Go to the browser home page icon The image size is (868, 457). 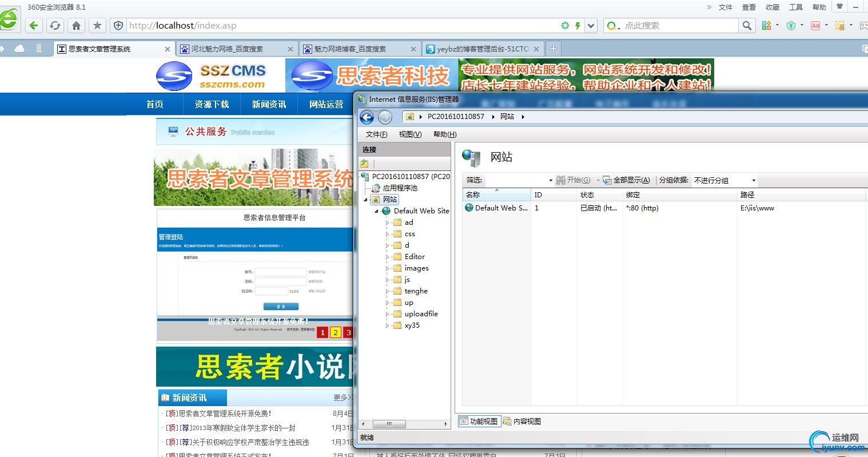(76, 25)
